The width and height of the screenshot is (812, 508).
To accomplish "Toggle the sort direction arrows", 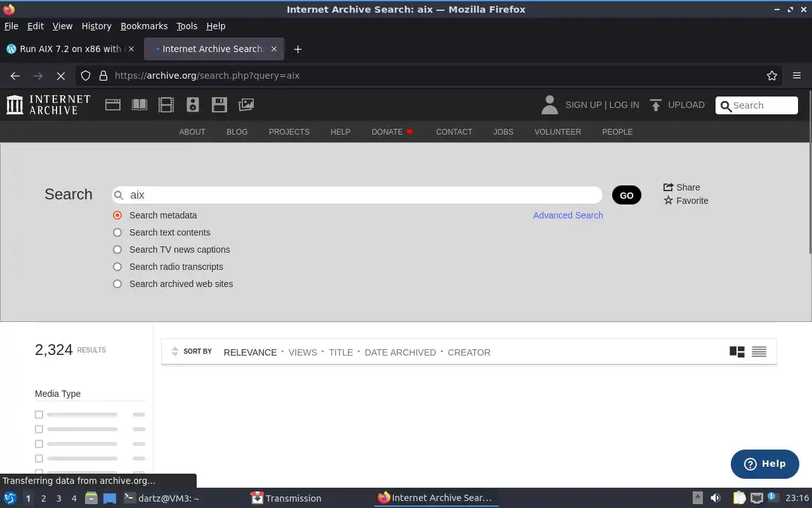I will point(175,352).
